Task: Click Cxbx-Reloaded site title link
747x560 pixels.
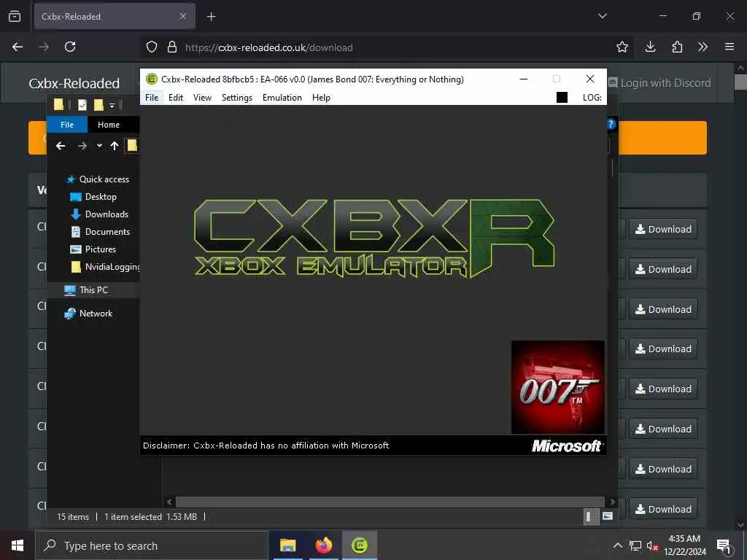Action: pyautogui.click(x=74, y=83)
